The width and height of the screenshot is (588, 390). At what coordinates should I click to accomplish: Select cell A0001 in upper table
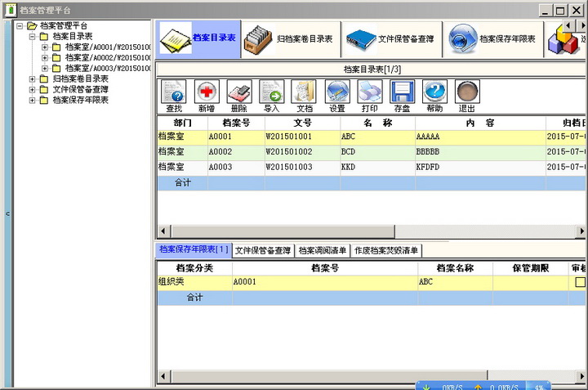tap(236, 137)
